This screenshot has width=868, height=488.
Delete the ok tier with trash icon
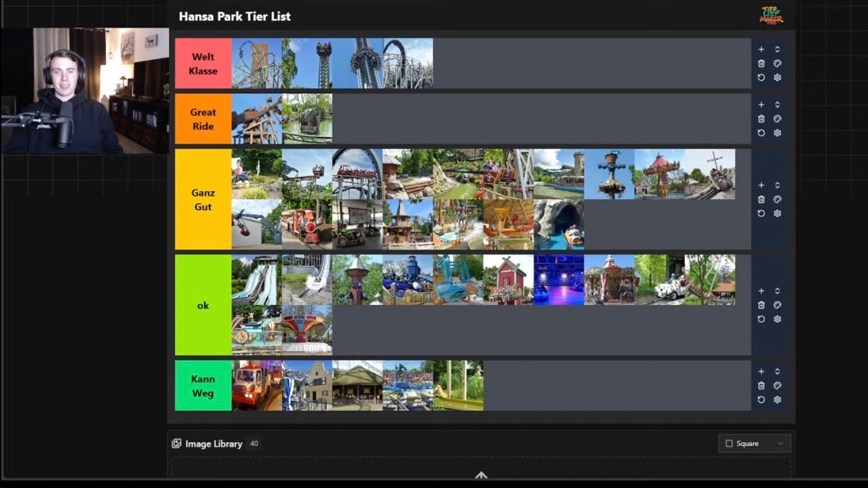coord(761,306)
